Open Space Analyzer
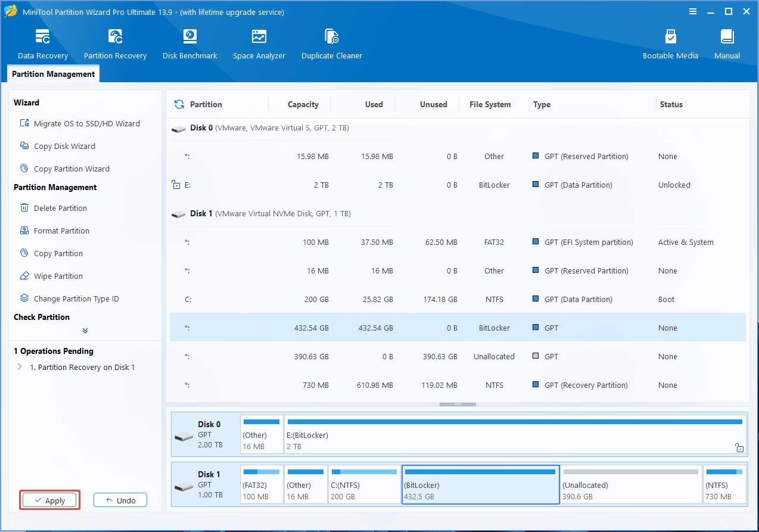 coord(259,45)
